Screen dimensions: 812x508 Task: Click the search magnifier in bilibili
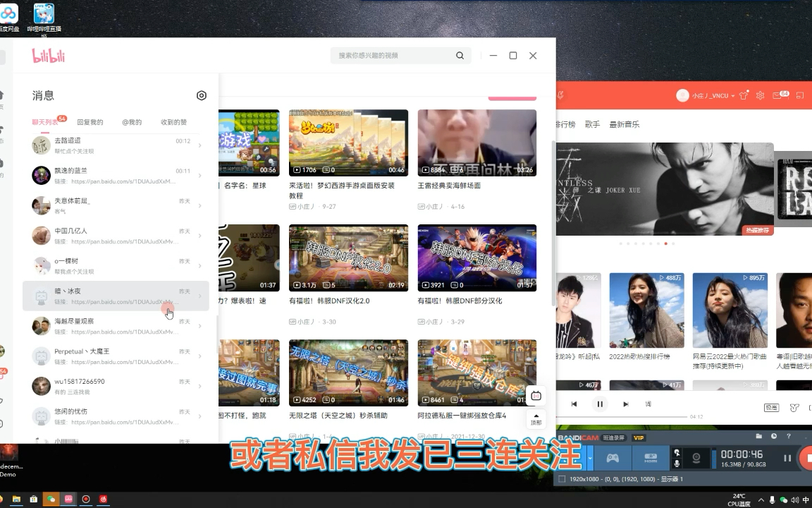[x=460, y=55]
